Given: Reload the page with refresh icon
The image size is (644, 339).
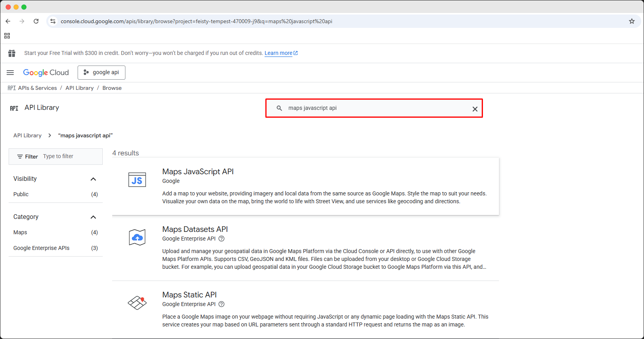Looking at the screenshot, I should click(x=36, y=21).
